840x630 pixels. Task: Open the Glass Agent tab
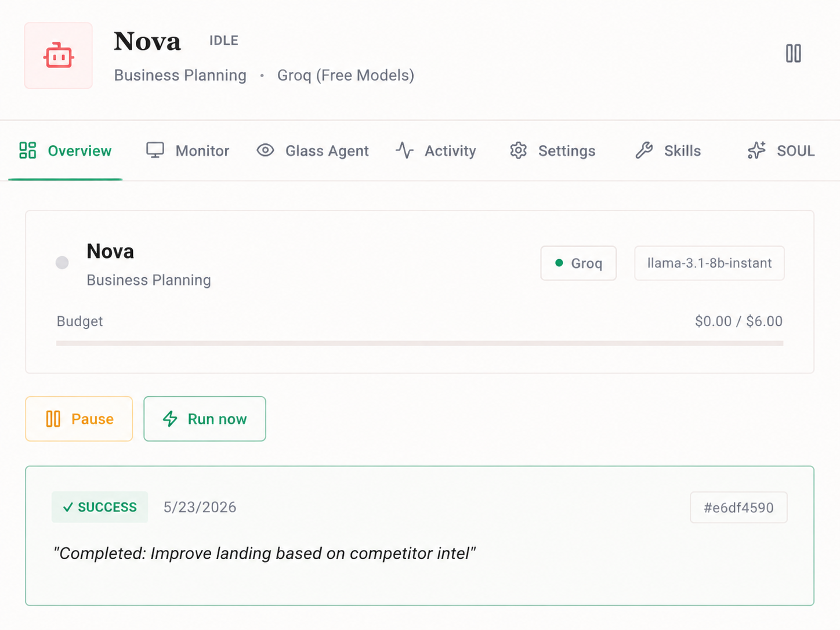pyautogui.click(x=313, y=151)
